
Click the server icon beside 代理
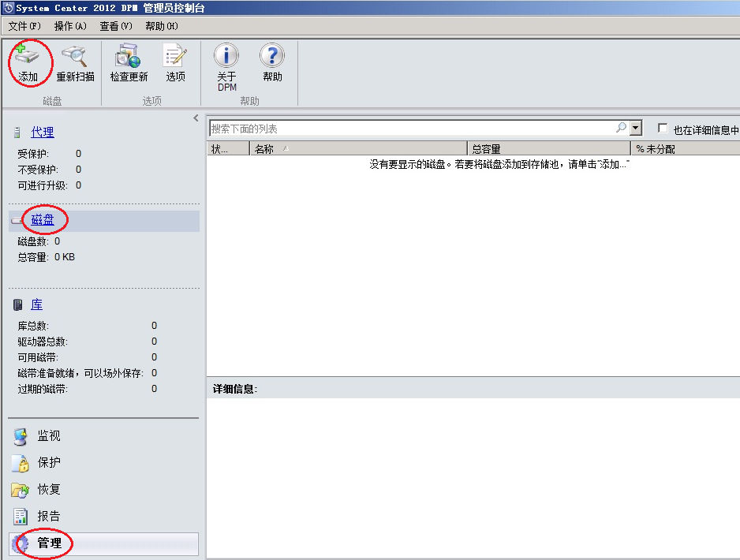point(17,133)
